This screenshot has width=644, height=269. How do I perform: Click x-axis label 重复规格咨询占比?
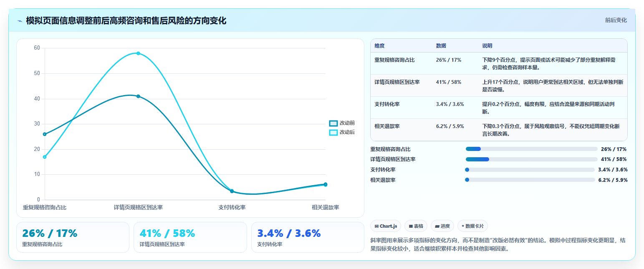click(45, 207)
